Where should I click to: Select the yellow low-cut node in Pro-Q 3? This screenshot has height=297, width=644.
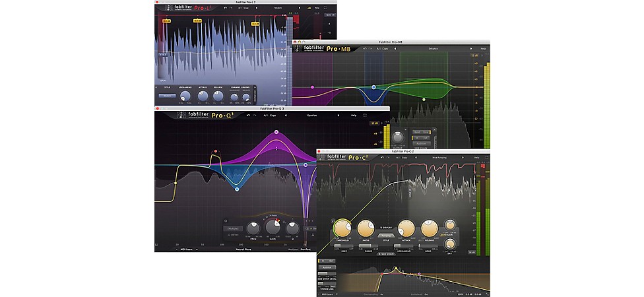click(x=176, y=183)
